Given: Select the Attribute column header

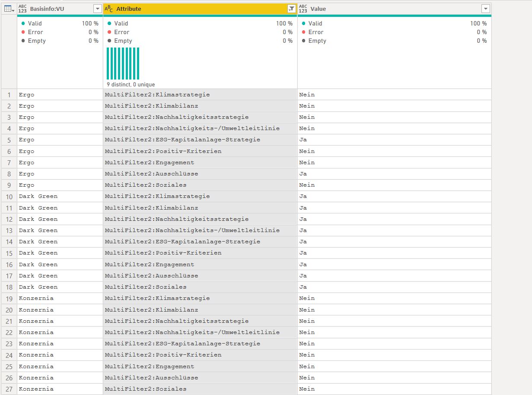Looking at the screenshot, I should (194, 9).
